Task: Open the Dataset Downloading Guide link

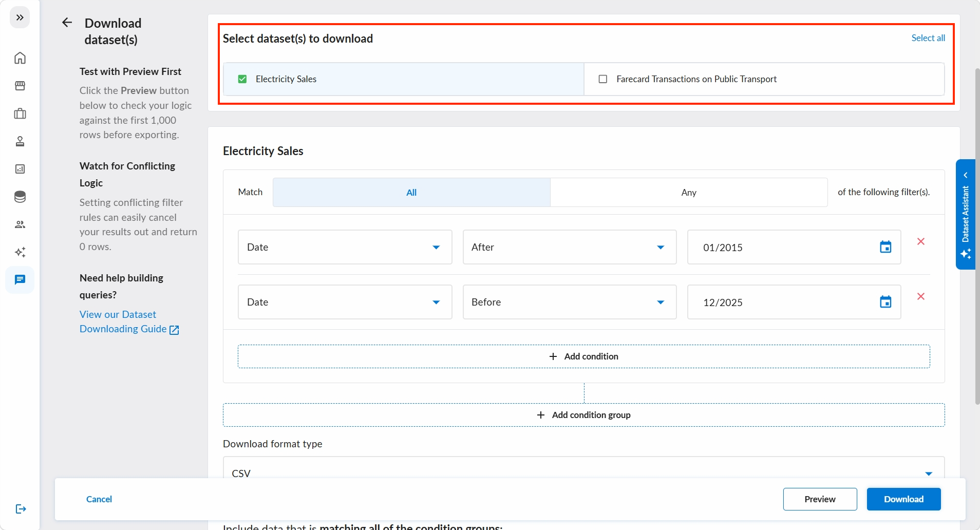Action: click(129, 321)
